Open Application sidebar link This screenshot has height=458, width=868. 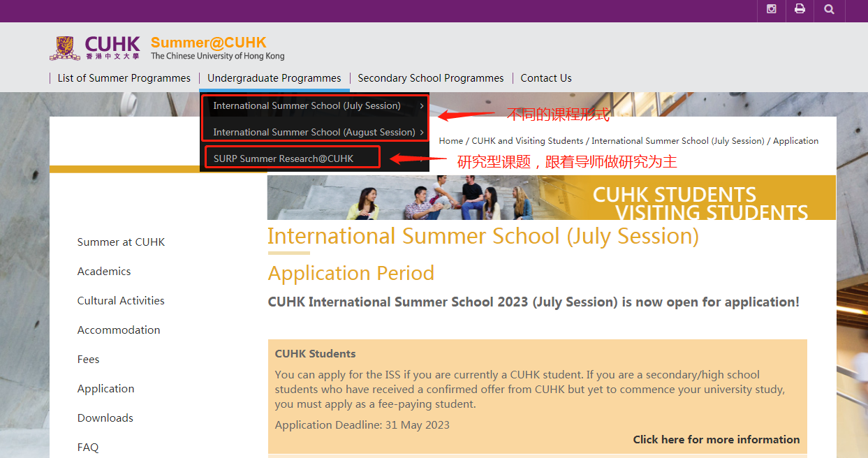point(106,389)
